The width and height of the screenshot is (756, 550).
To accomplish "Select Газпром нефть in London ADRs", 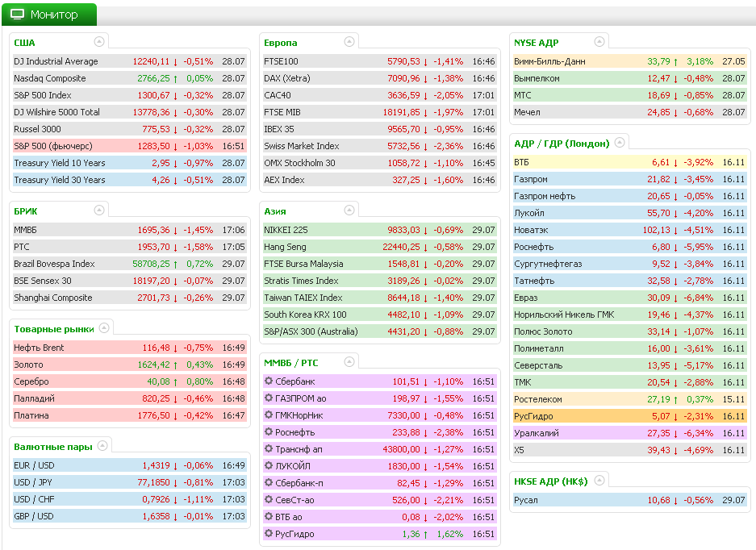I will point(629,196).
